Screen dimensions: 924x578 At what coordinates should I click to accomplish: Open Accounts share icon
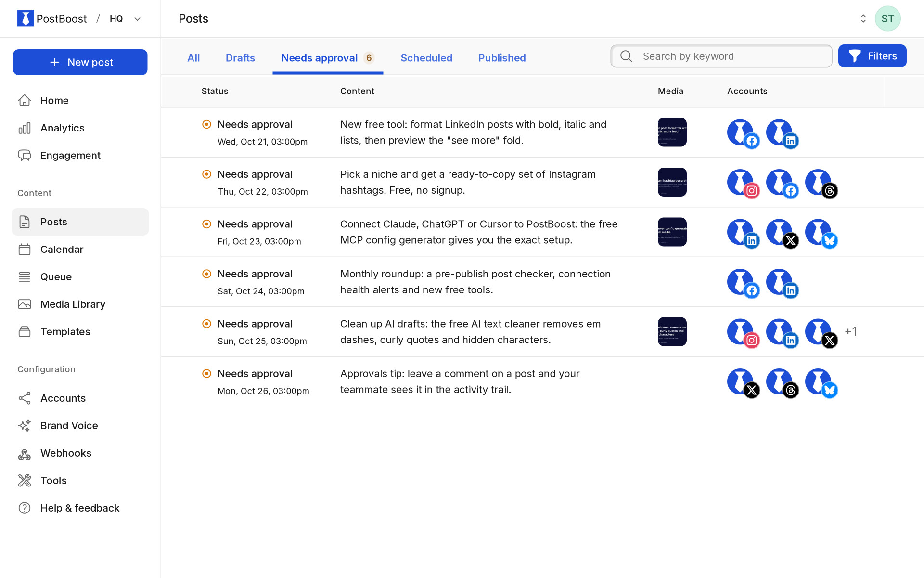click(x=25, y=398)
